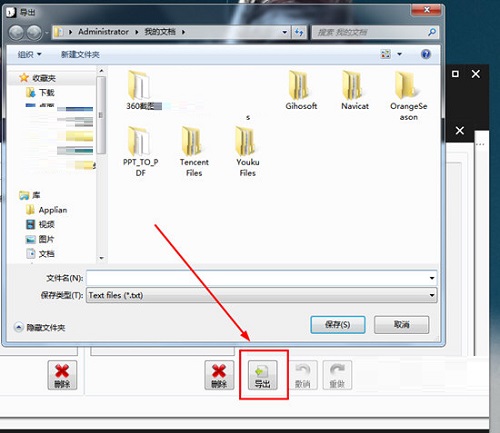The height and width of the screenshot is (433, 500).
Task: Open the view options dropdown arrow
Action: [x=399, y=54]
